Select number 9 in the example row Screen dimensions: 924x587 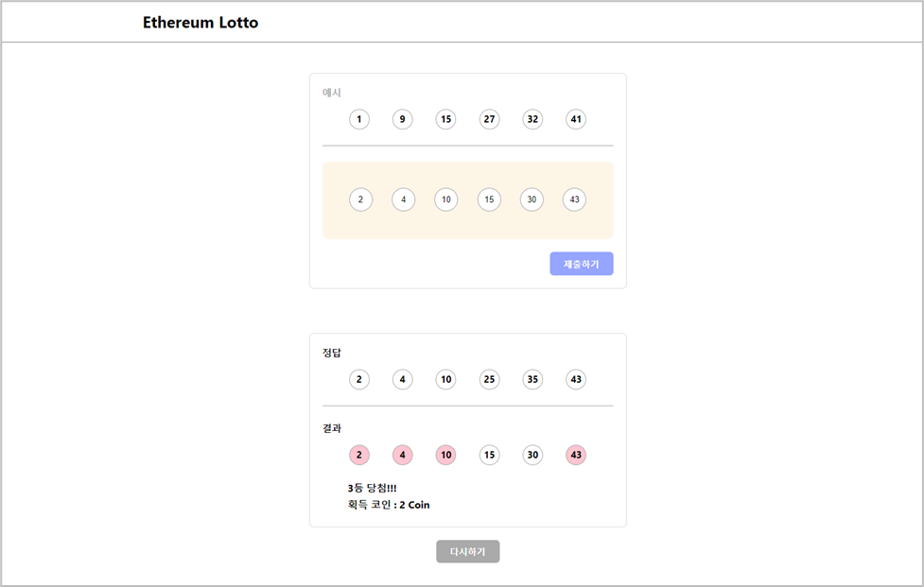click(x=403, y=119)
